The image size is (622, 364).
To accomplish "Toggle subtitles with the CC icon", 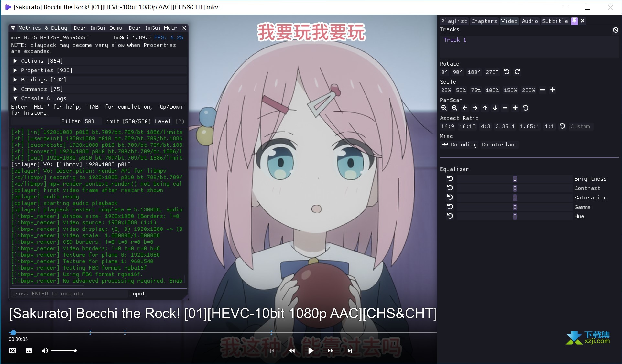I will (29, 351).
